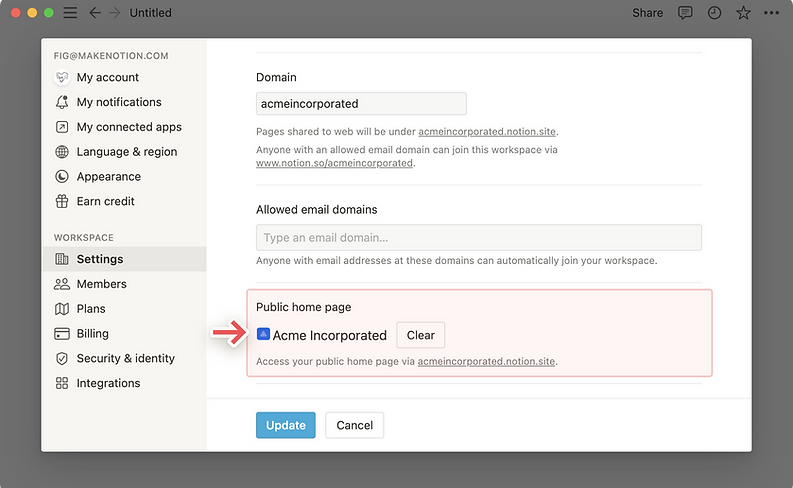Image resolution: width=793 pixels, height=488 pixels.
Task: Click the Share button in top bar
Action: (647, 13)
